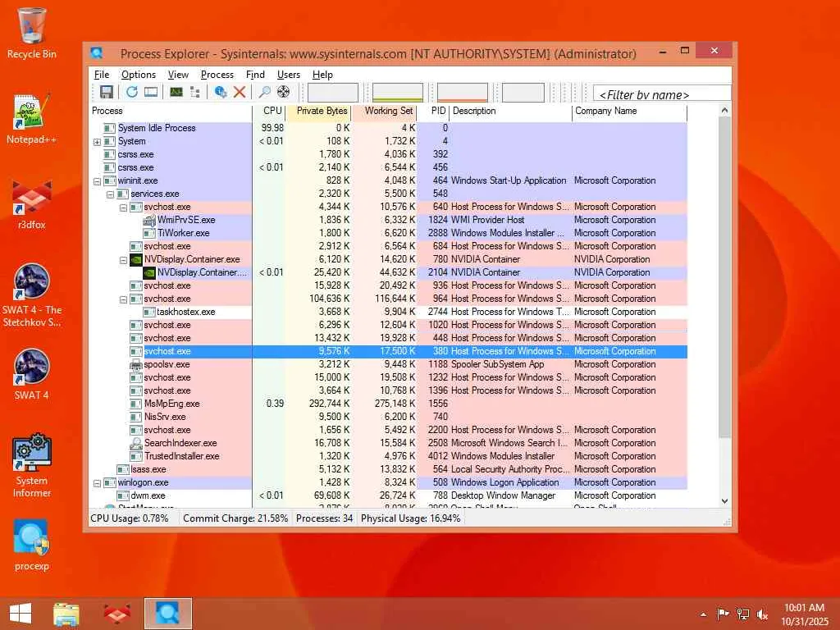This screenshot has height=630, width=840.
Task: Open the physical memory mini graph
Action: coord(463,92)
